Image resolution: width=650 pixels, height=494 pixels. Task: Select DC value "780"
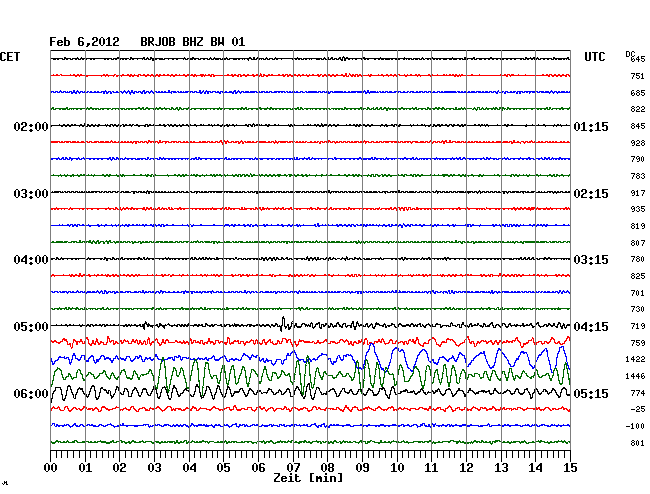(x=638, y=259)
